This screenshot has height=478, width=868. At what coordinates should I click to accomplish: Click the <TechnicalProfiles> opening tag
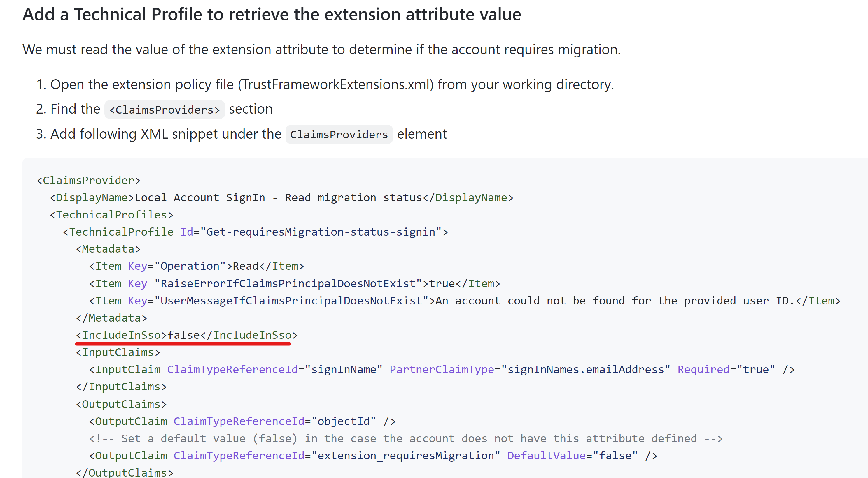click(x=111, y=215)
